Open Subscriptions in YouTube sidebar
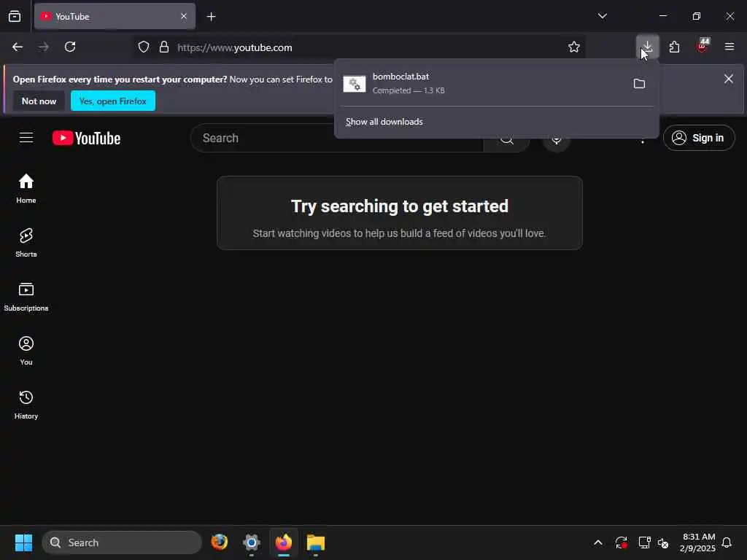Viewport: 747px width, 560px height. pyautogui.click(x=26, y=296)
